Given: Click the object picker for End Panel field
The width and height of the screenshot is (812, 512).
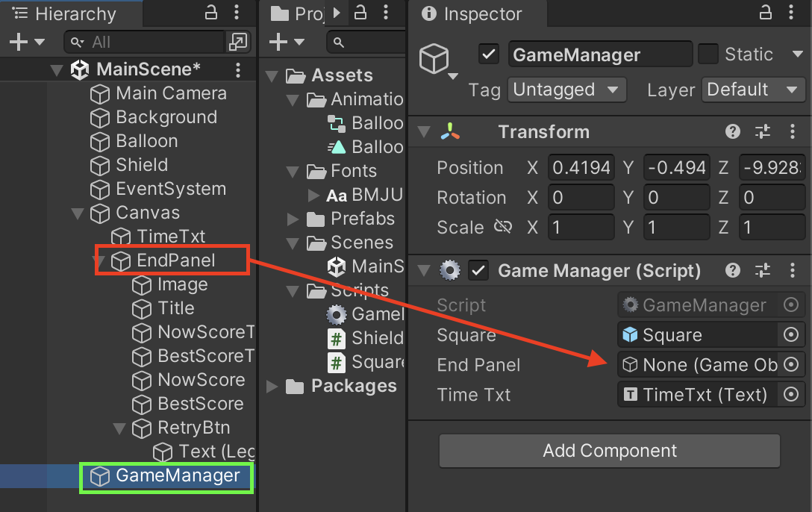Looking at the screenshot, I should click(791, 364).
